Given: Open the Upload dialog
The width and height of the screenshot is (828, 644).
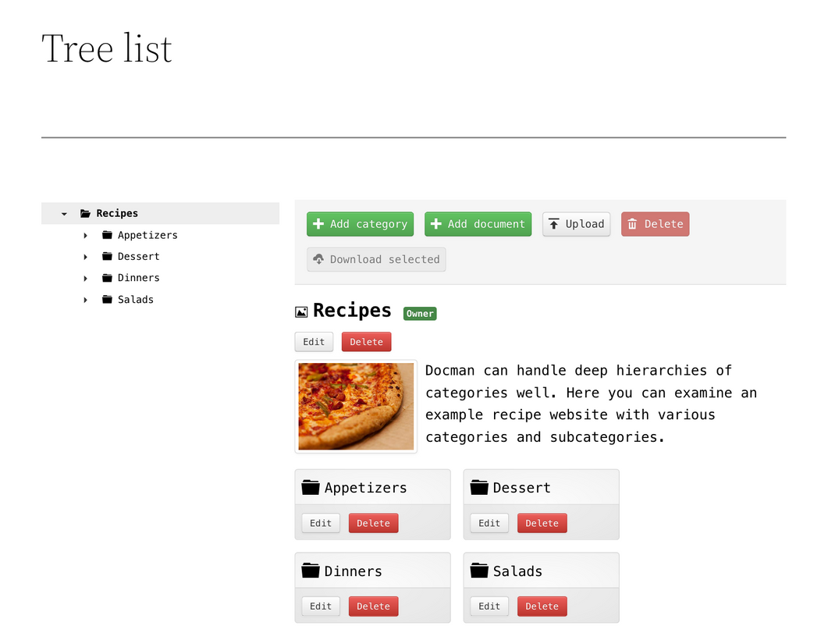Looking at the screenshot, I should click(x=576, y=224).
